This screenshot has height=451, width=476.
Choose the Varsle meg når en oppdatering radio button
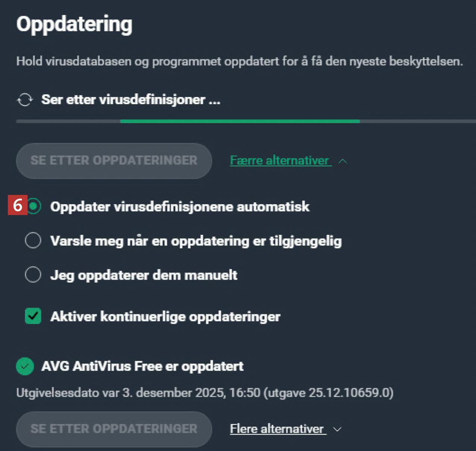(x=33, y=240)
